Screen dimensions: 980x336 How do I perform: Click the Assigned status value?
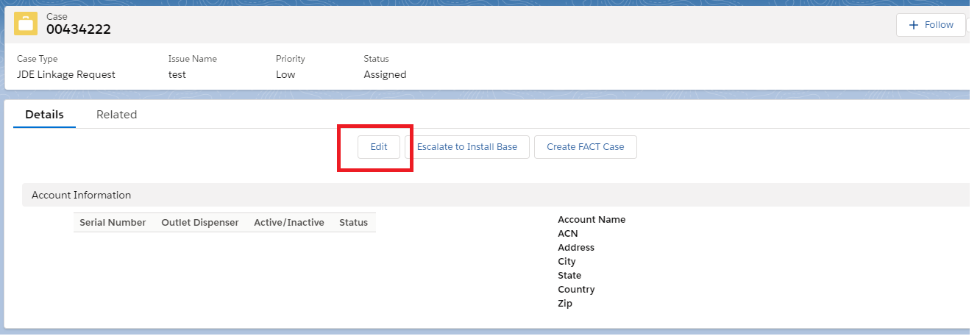coord(385,75)
